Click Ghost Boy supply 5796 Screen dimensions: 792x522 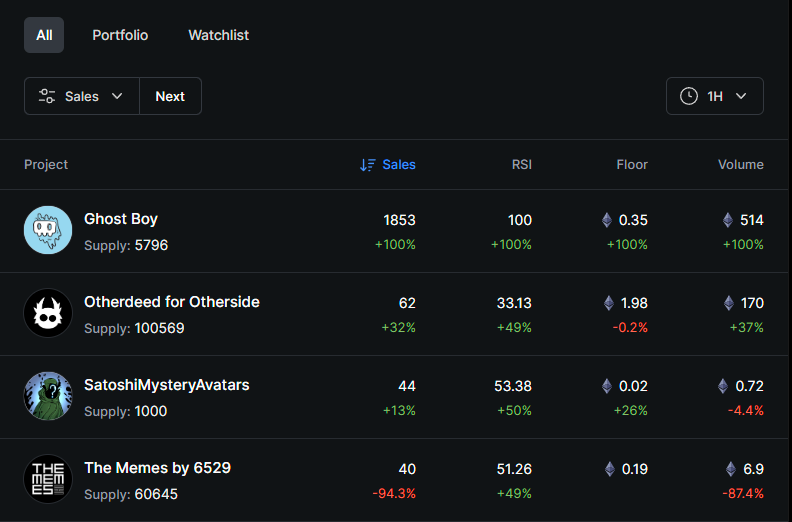(151, 245)
